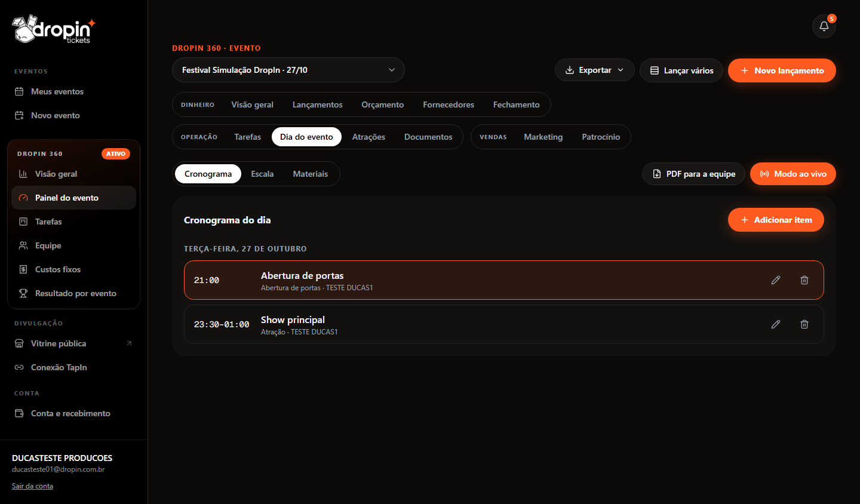Open the Tarefas tab under Operação
Viewport: 860px width, 504px height.
click(248, 137)
